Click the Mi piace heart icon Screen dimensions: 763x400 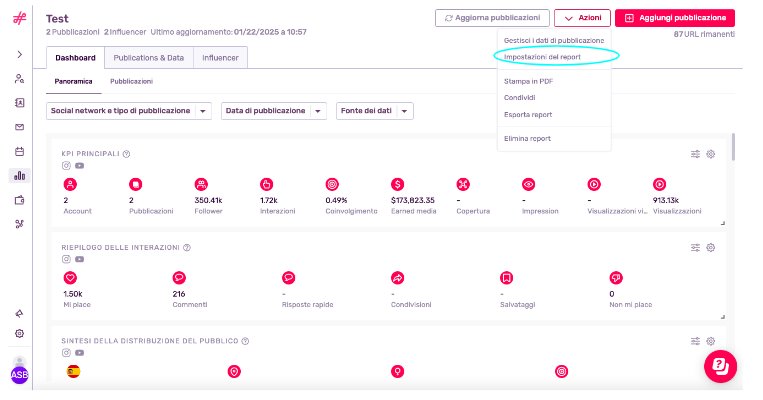pos(70,278)
